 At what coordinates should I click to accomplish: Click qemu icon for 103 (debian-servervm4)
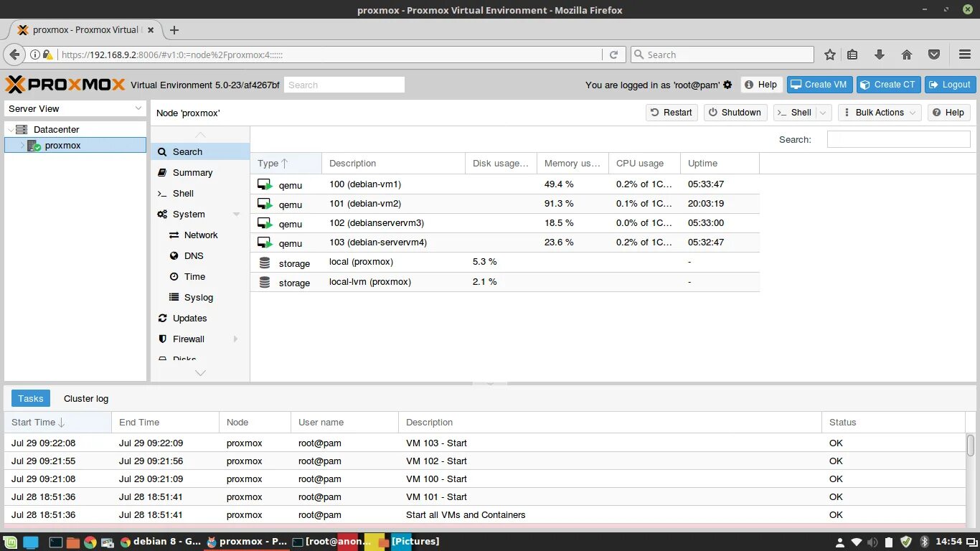click(265, 243)
